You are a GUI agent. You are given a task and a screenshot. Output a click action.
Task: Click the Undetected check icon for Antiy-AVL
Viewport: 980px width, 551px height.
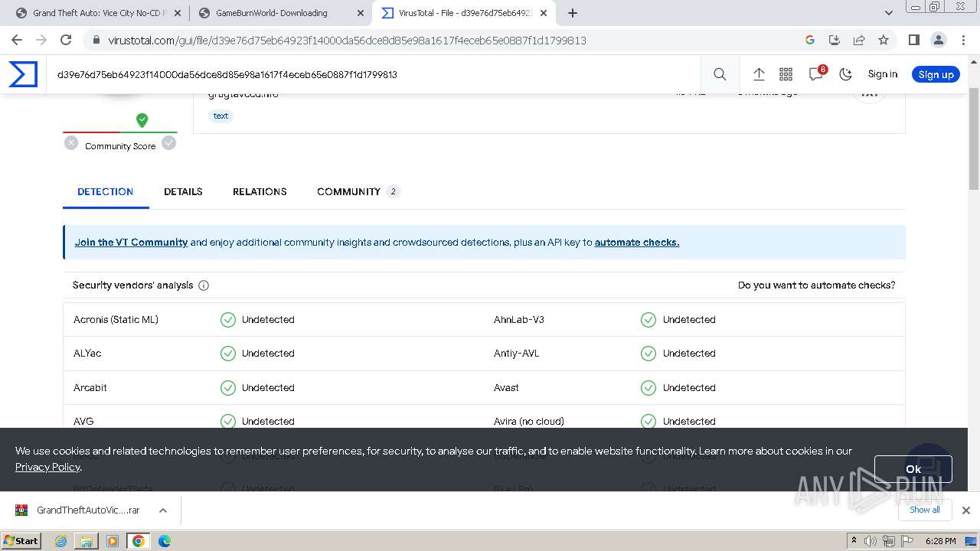click(648, 354)
